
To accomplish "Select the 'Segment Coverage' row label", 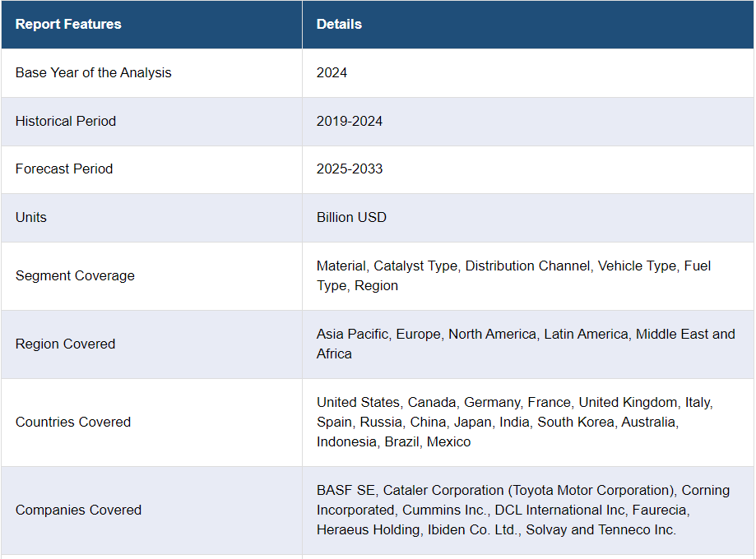I will (x=75, y=275).
